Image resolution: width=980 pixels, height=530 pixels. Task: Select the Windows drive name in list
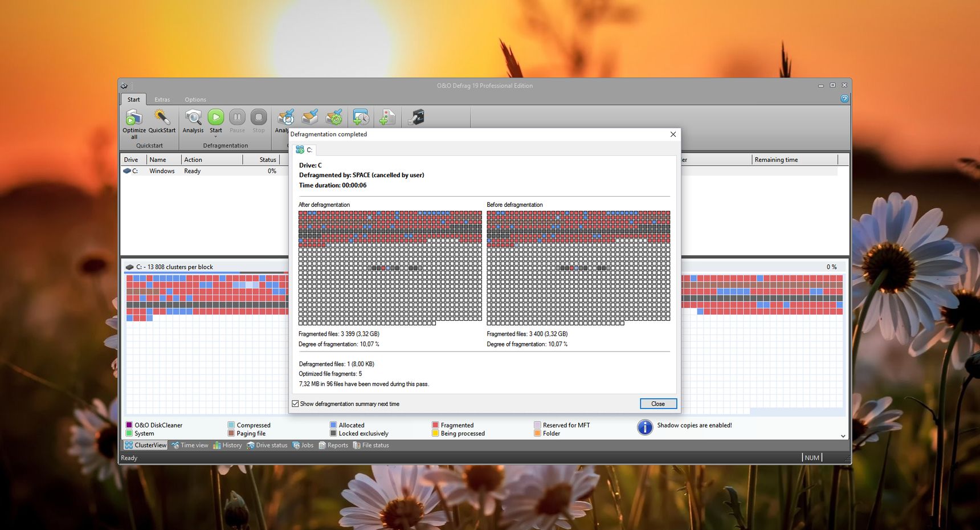[x=162, y=171]
